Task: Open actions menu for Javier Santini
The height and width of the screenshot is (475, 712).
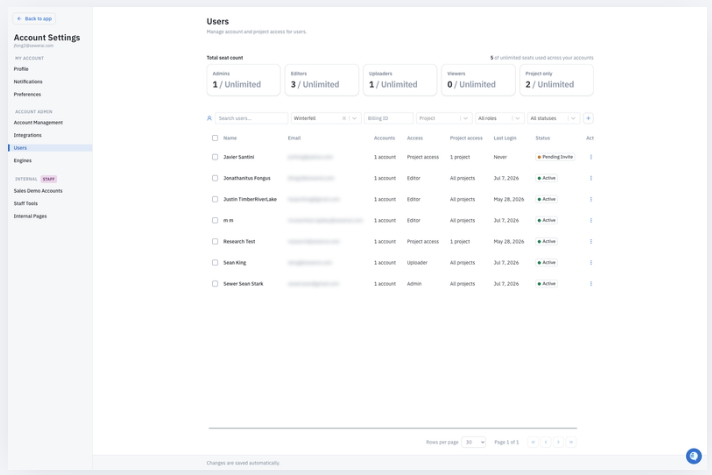Action: click(x=591, y=157)
